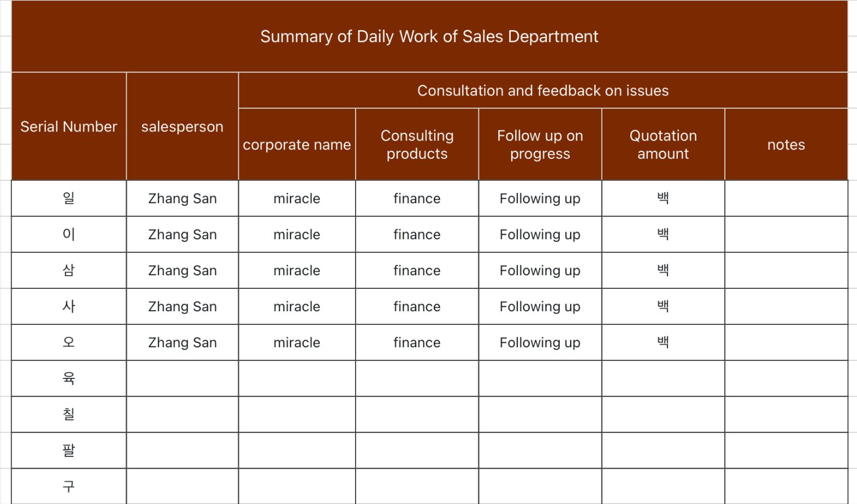The image size is (857, 504).
Task: Click Following up in the fifth data row
Action: click(x=540, y=342)
